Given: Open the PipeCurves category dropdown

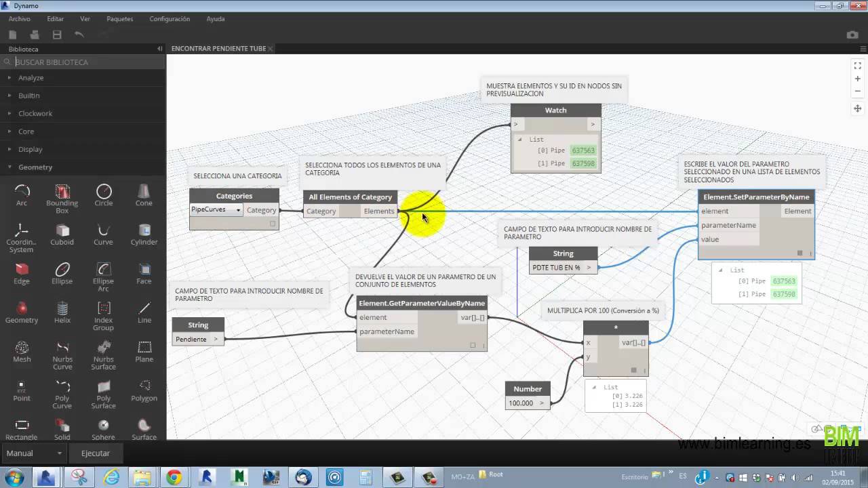Looking at the screenshot, I should click(216, 210).
